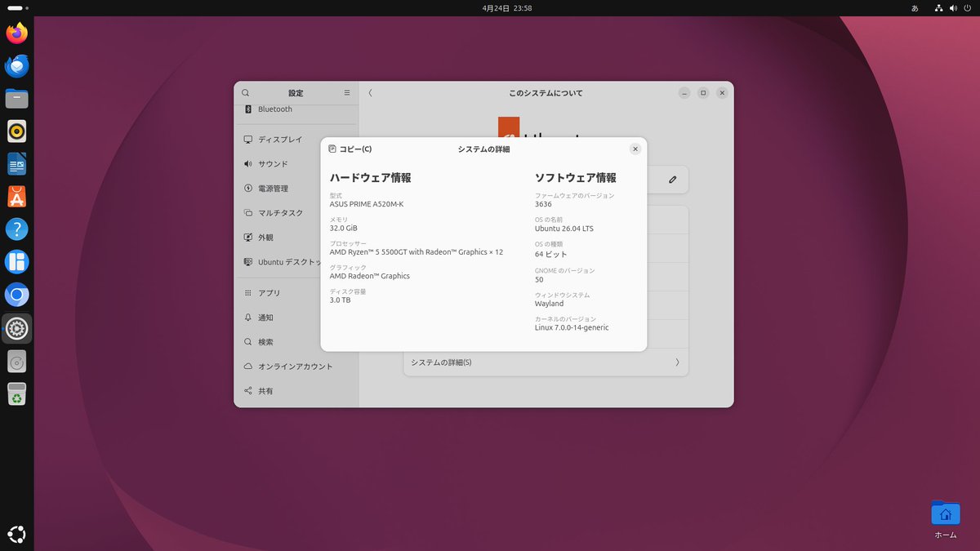Select ディスプレイ in the settings sidebar
This screenshot has width=980, height=551.
tap(296, 140)
